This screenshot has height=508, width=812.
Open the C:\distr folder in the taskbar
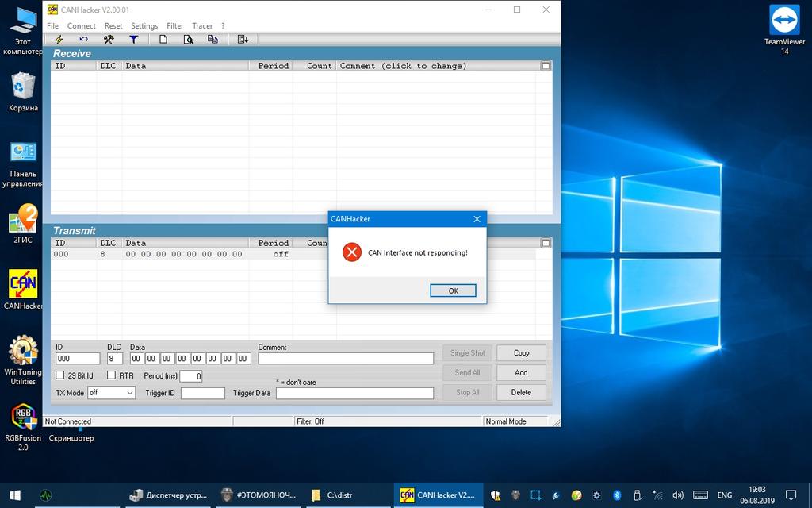(x=343, y=495)
